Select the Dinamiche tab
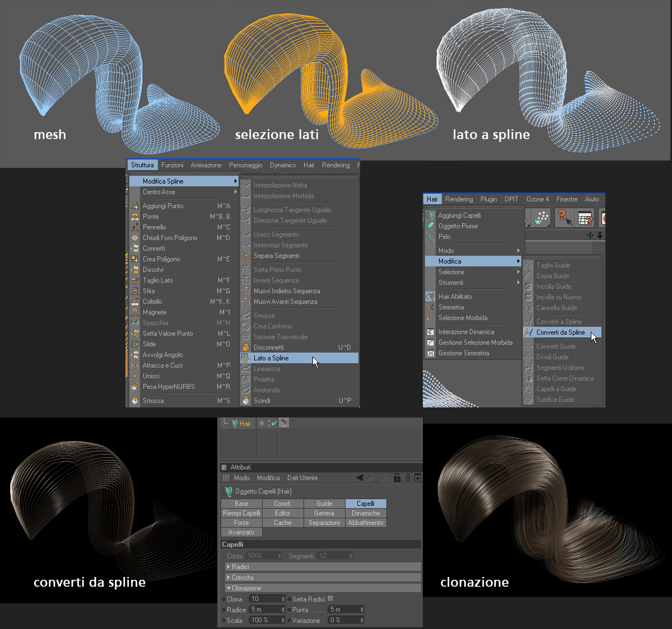This screenshot has height=629, width=672. click(366, 513)
